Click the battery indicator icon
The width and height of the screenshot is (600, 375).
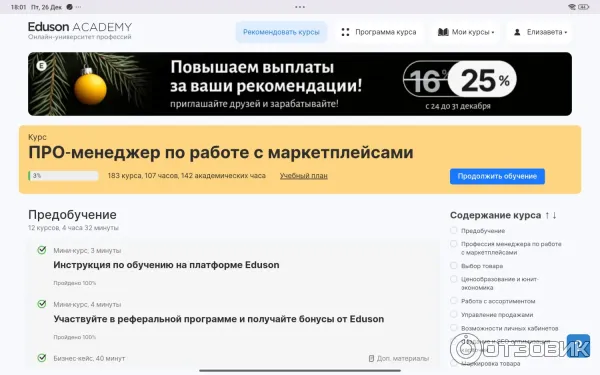click(x=584, y=7)
